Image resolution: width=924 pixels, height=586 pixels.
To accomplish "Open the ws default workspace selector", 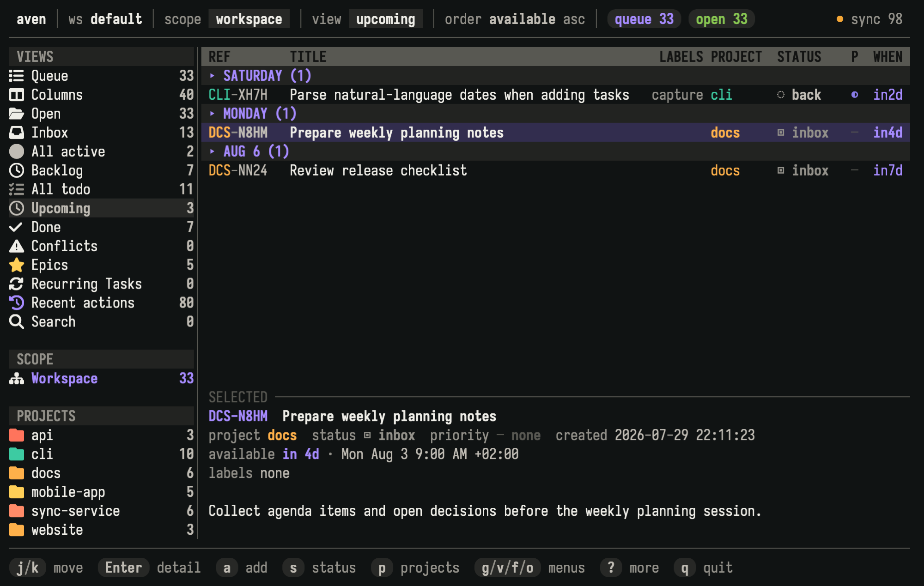I will [105, 19].
